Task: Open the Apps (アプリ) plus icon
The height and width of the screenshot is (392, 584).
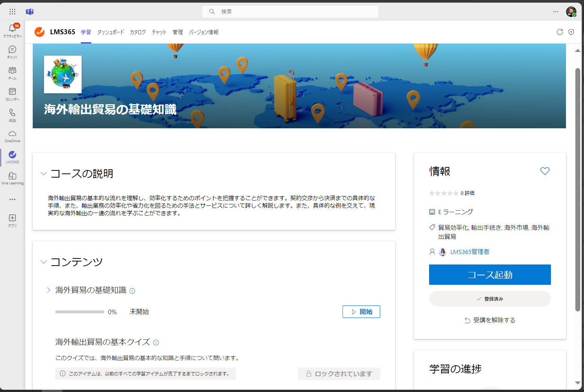Action: (12, 220)
